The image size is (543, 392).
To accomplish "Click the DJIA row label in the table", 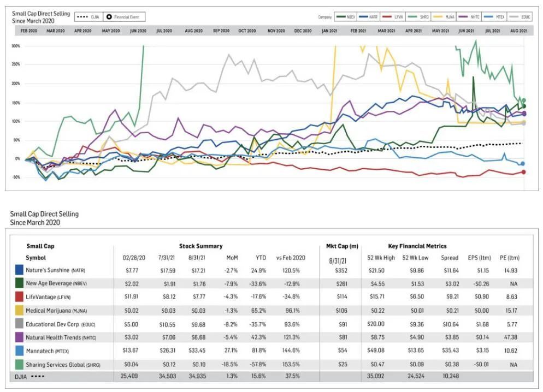I will (x=20, y=376).
